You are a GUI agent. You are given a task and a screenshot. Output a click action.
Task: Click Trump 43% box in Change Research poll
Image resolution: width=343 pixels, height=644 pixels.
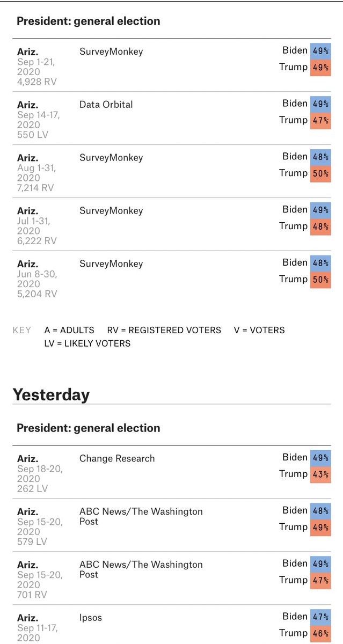[320, 474]
